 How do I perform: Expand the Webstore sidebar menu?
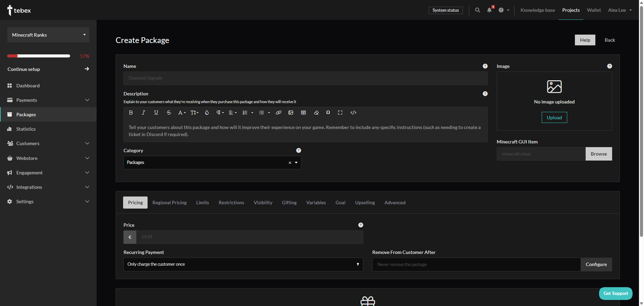click(x=87, y=158)
